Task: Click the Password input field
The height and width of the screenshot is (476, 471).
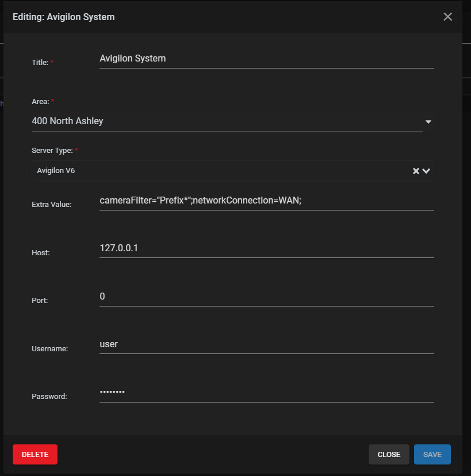Action: click(267, 392)
